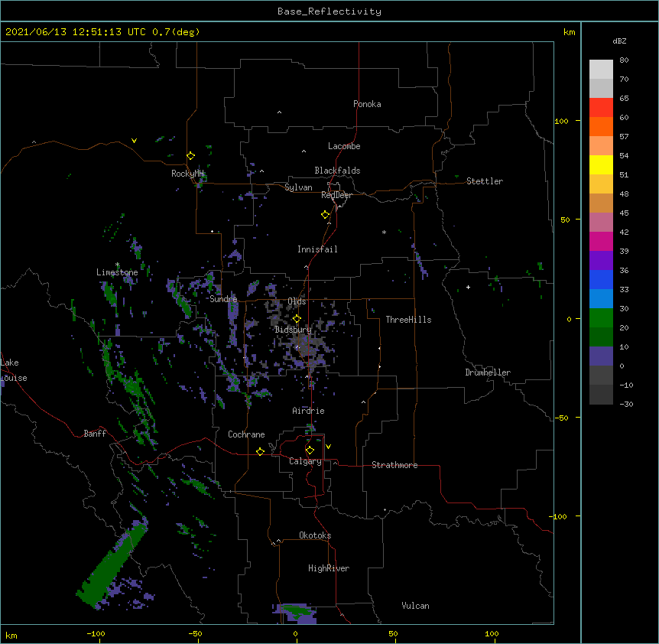Click the -100 tick on the horizontal axis
This screenshot has height=644, width=659.
coord(96,633)
